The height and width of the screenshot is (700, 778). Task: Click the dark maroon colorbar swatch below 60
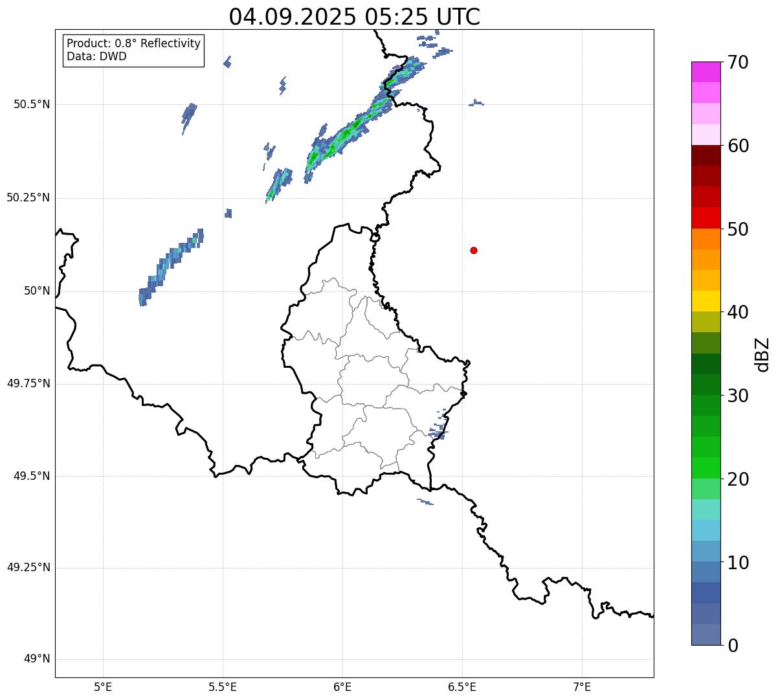click(x=706, y=155)
